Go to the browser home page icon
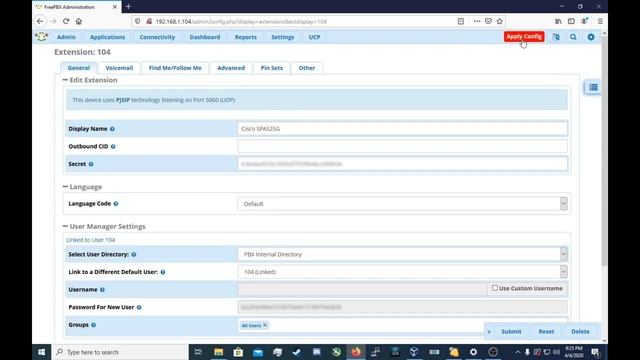This screenshot has width=640, height=360. tap(79, 21)
